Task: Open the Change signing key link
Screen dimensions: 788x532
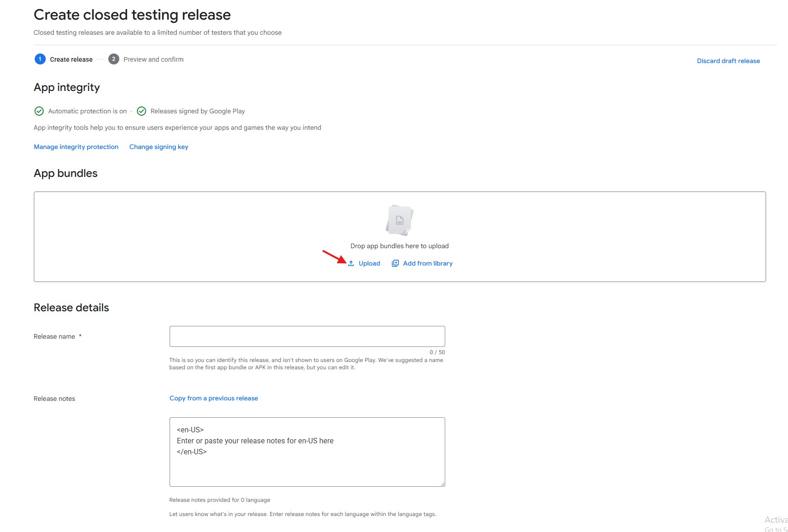Action: [x=159, y=147]
